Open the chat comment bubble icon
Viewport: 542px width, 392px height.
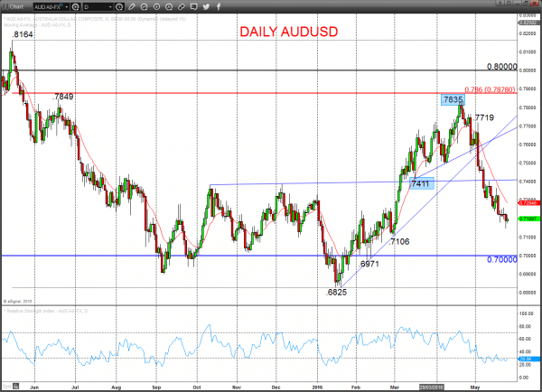(193, 7)
